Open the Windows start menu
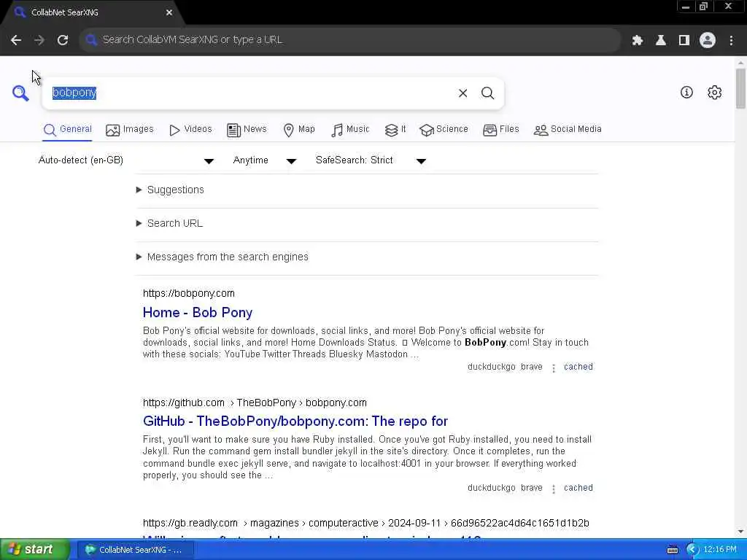 coord(35,550)
